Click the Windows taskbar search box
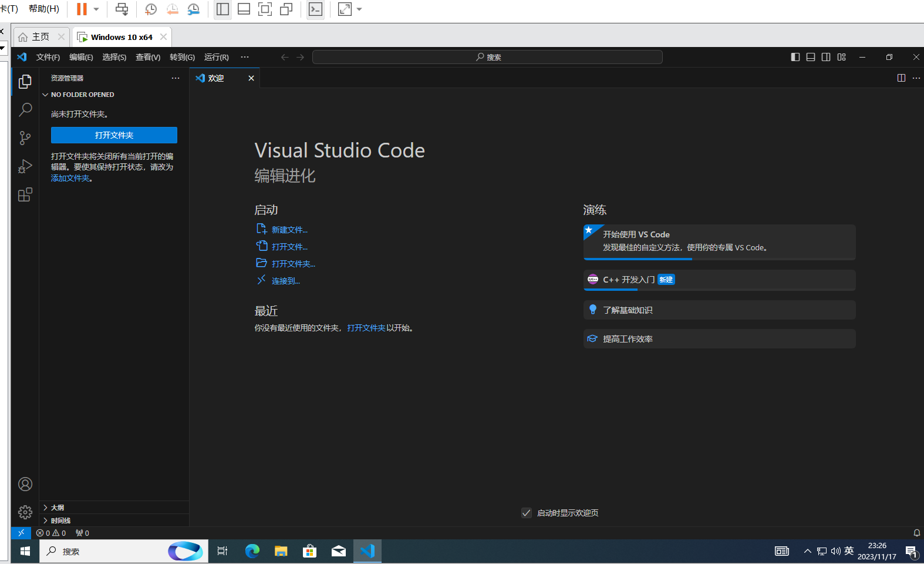Image resolution: width=924 pixels, height=564 pixels. (x=124, y=551)
